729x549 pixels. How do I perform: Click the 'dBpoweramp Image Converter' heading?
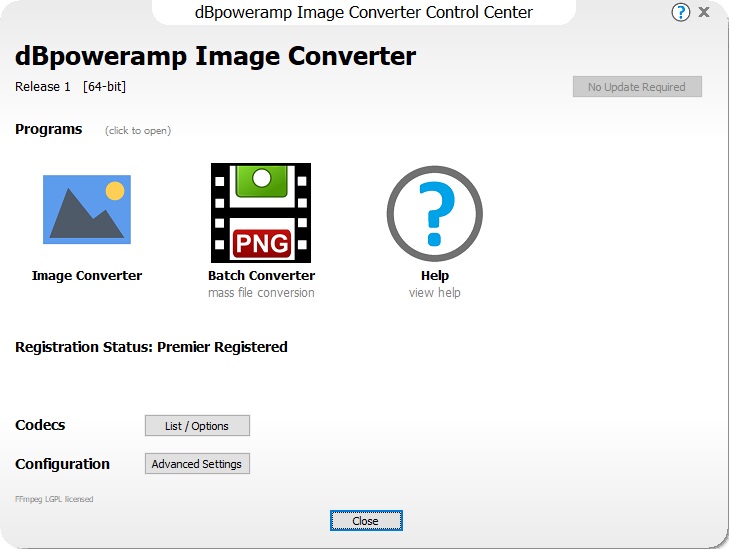(x=215, y=57)
